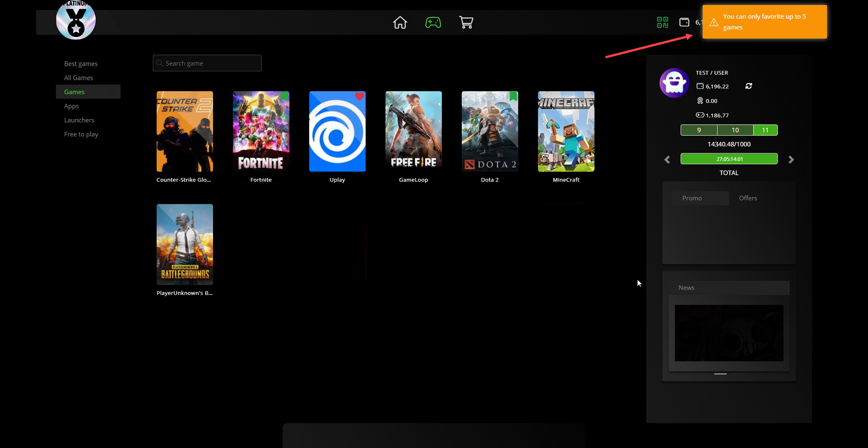Switch to the Promo tab

tap(700, 198)
